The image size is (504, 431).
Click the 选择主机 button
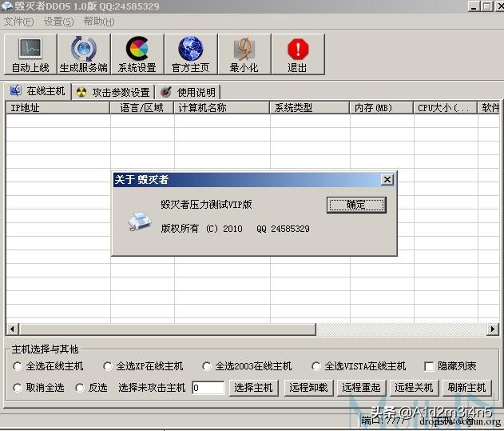(254, 388)
